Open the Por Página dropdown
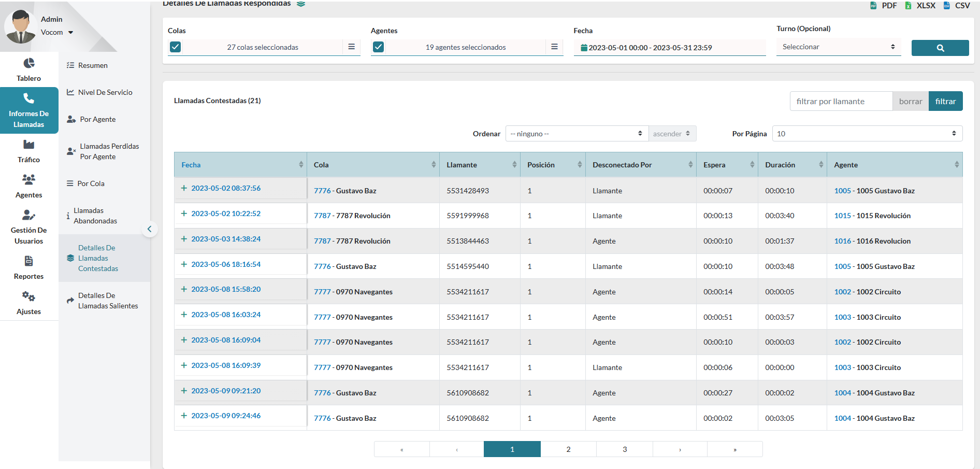Viewport: 980px width, 469px height. click(867, 134)
